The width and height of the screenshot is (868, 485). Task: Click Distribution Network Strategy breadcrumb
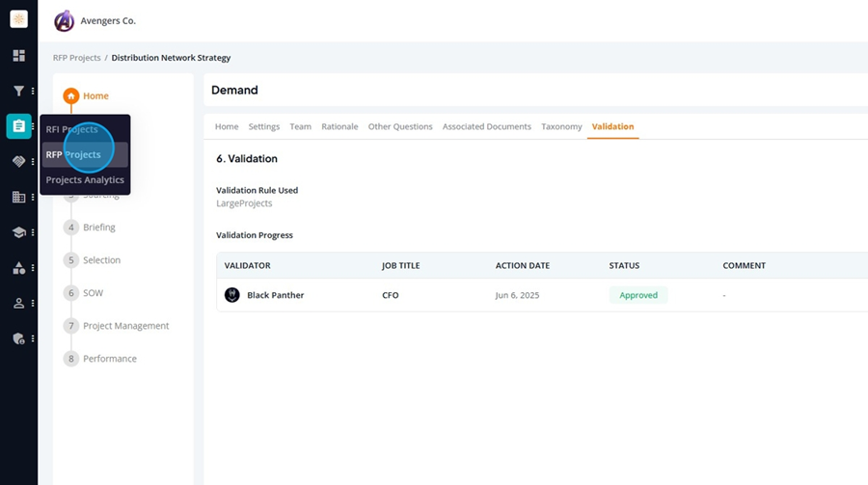click(171, 58)
